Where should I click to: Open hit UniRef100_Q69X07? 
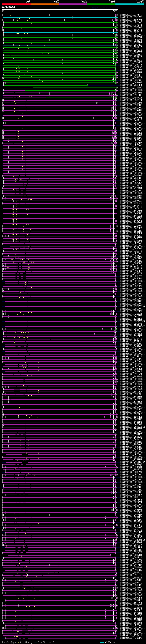(131, 82)
